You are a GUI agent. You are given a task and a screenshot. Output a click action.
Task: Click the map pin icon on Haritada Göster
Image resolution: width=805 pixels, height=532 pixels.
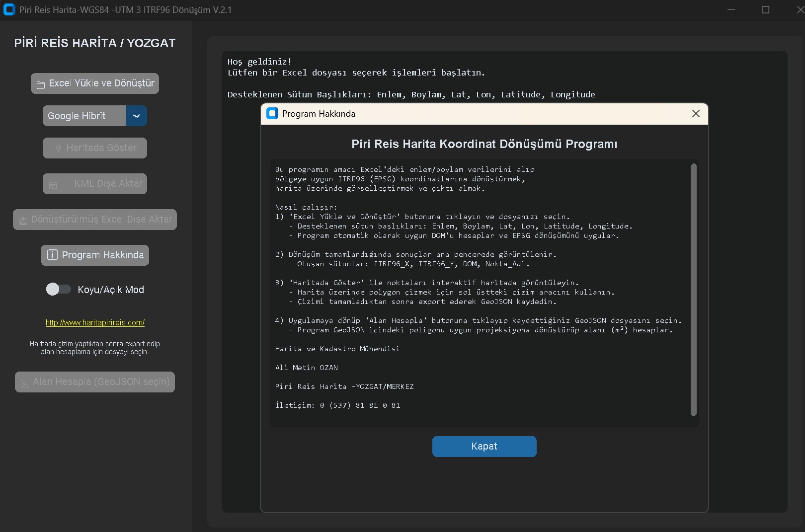pos(58,149)
